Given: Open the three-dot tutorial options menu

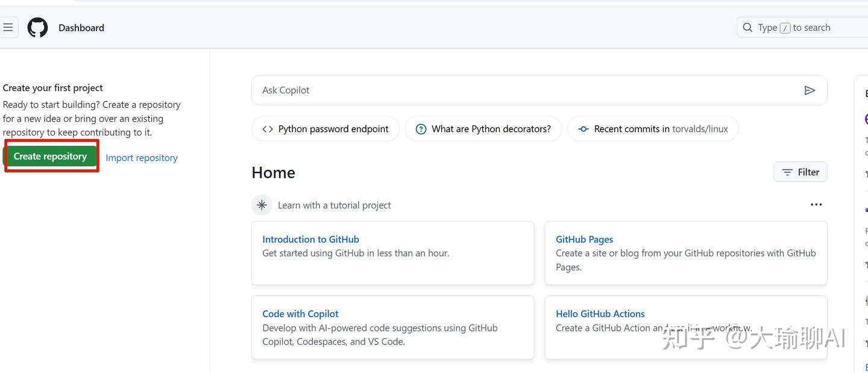Looking at the screenshot, I should tap(816, 205).
